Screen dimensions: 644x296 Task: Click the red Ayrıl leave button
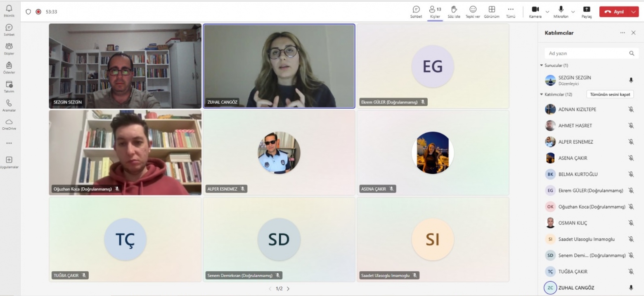(614, 12)
